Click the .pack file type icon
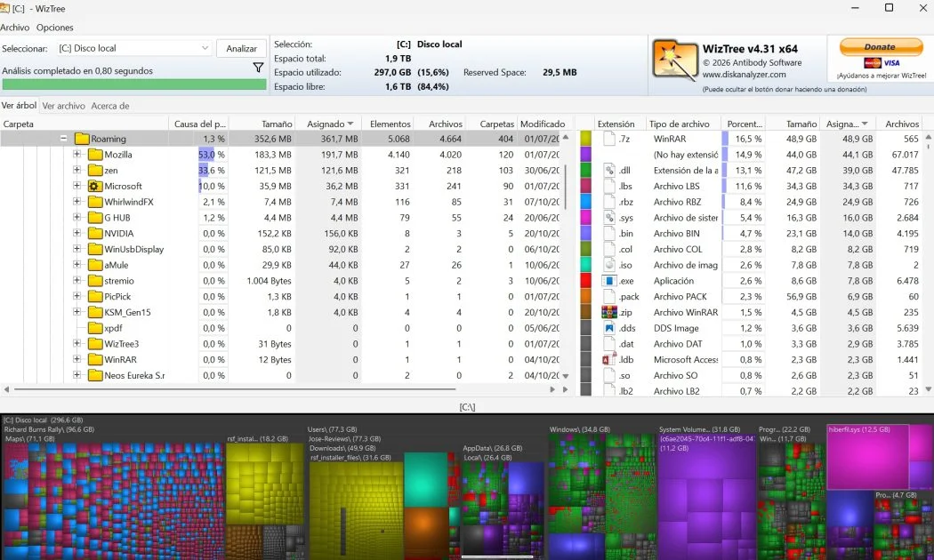The height and width of the screenshot is (560, 934). pyautogui.click(x=608, y=296)
